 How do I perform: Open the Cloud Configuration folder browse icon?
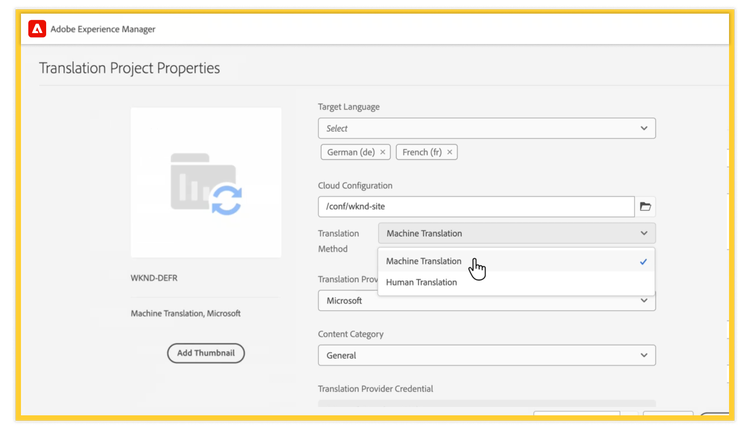click(646, 206)
